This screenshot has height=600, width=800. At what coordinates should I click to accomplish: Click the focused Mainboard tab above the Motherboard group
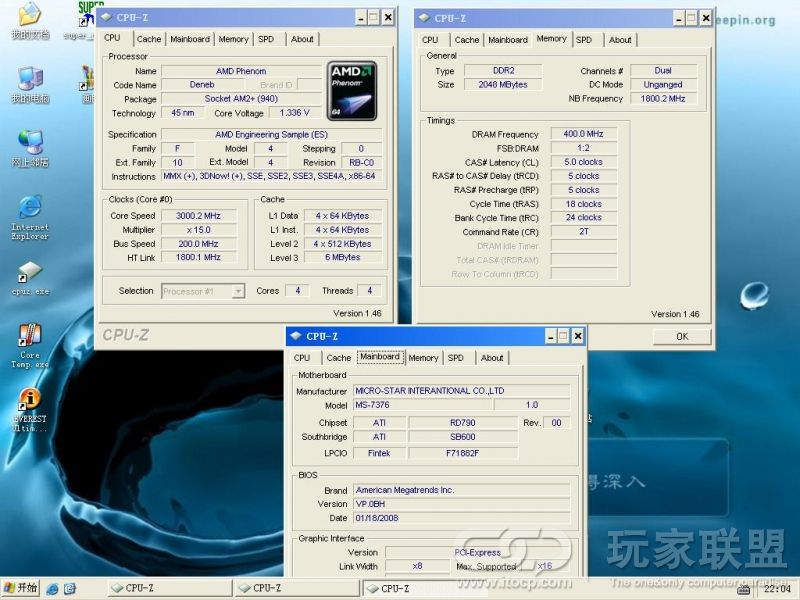[x=380, y=357]
